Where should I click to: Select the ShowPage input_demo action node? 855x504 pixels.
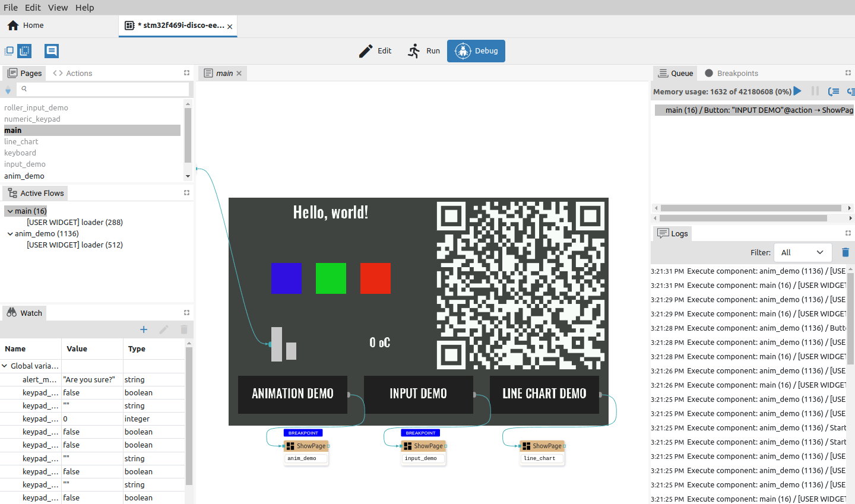[423, 452]
